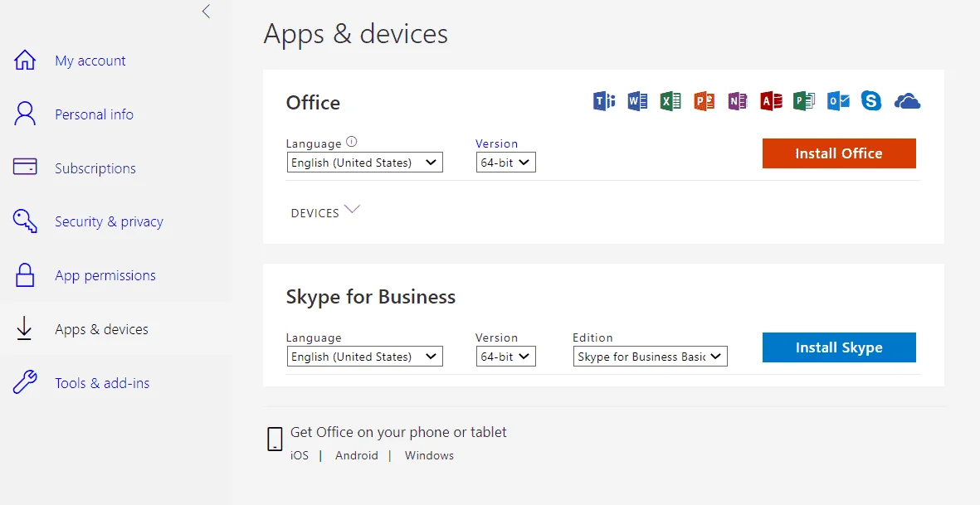This screenshot has height=505, width=980.
Task: Open the Skype for Business Version dropdown
Action: point(505,357)
